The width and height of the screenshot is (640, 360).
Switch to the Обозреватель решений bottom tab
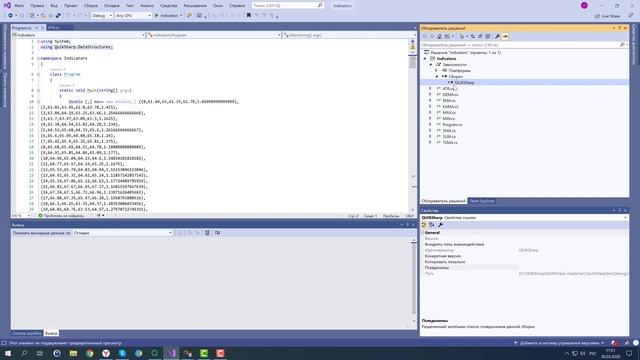pyautogui.click(x=443, y=201)
